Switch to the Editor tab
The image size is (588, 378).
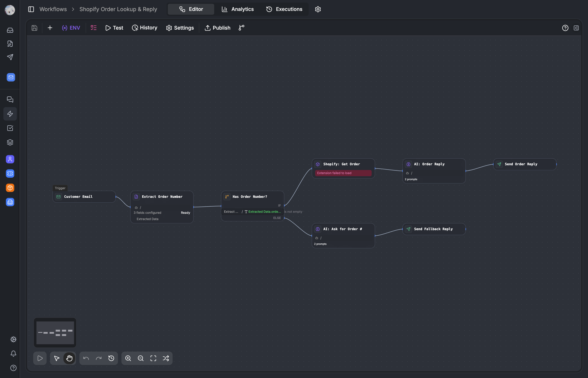pos(191,9)
